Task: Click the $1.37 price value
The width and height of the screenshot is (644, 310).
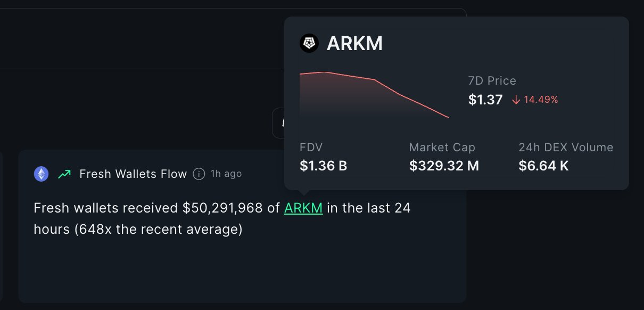Action: coord(485,100)
